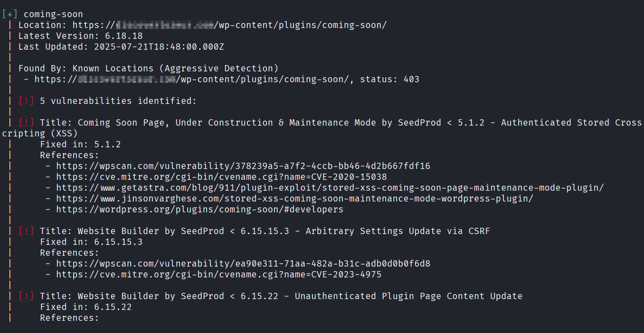Click the [!] marker on the Stored XSS title
This screenshot has width=644, height=333.
26,123
